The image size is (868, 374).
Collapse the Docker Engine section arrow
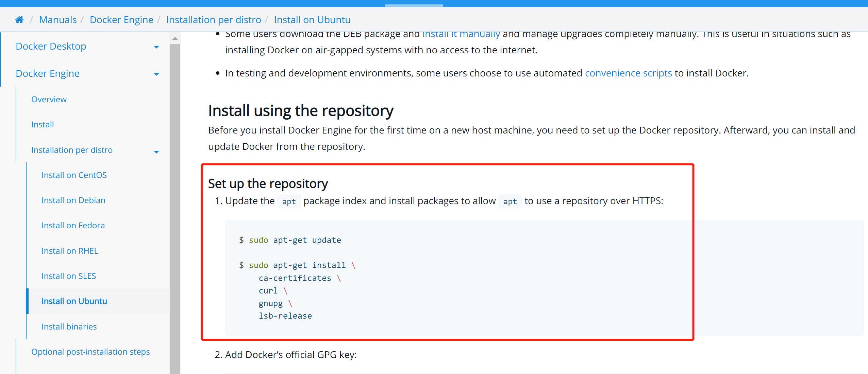pos(156,74)
